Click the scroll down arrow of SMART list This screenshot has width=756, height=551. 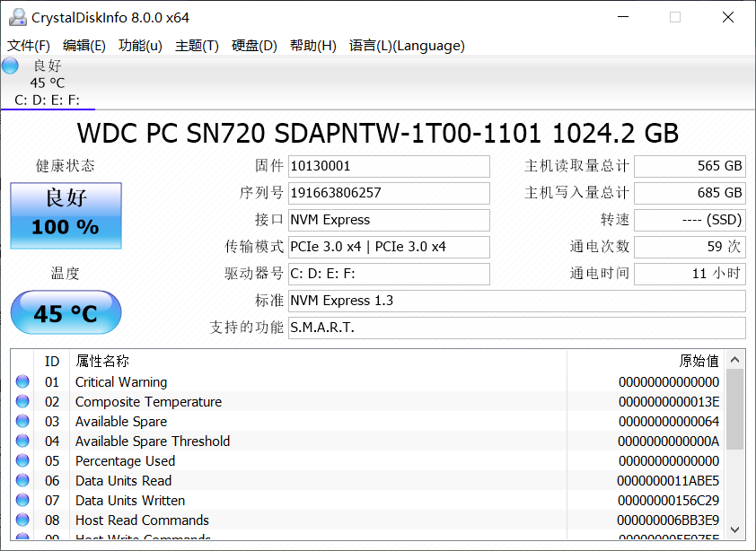[x=734, y=529]
